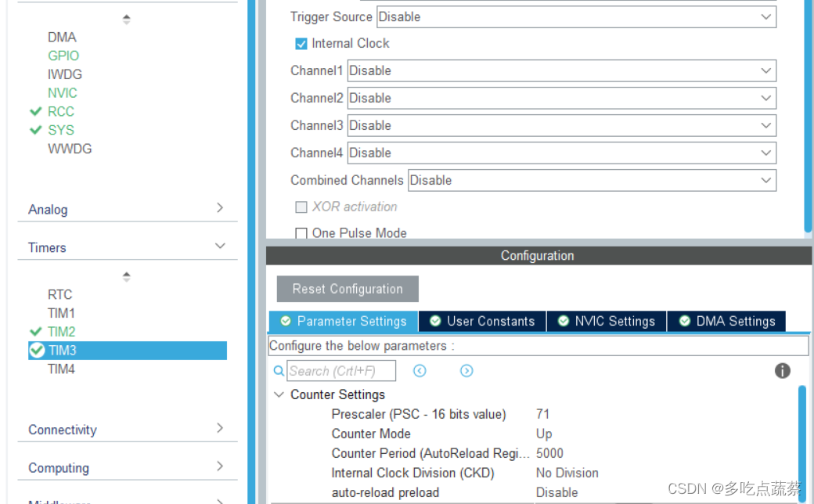Click the parameter Search field
The height and width of the screenshot is (504, 814).
coord(341,371)
